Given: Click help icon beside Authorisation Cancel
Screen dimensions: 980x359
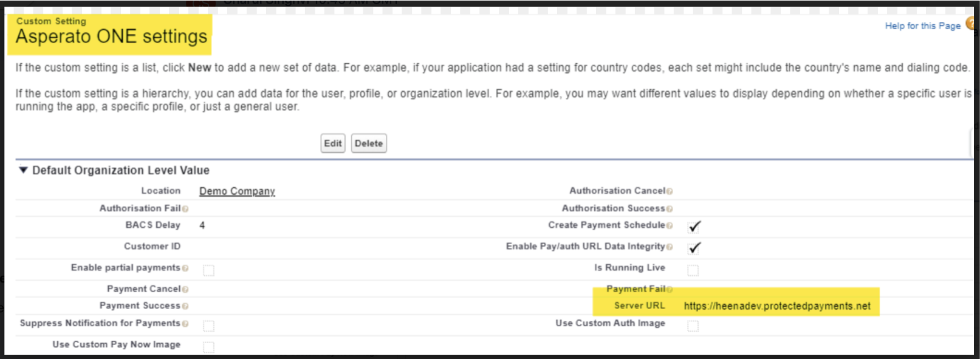Looking at the screenshot, I should pos(670,191).
